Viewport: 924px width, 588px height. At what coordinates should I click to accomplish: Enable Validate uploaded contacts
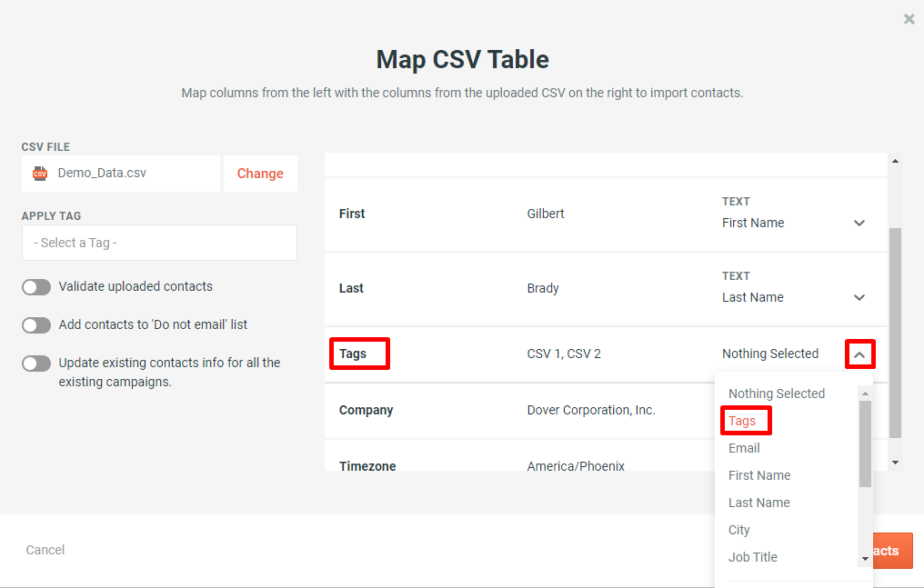pyautogui.click(x=36, y=286)
